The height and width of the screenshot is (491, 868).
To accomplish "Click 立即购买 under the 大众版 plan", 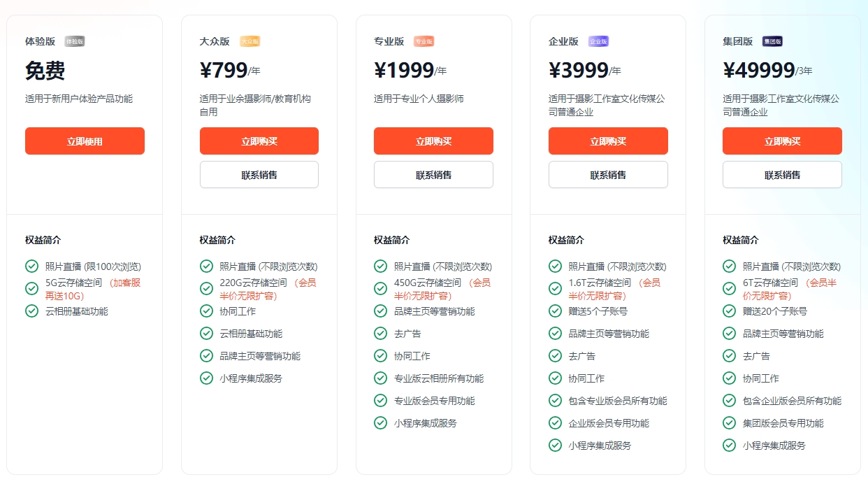I will coord(259,141).
